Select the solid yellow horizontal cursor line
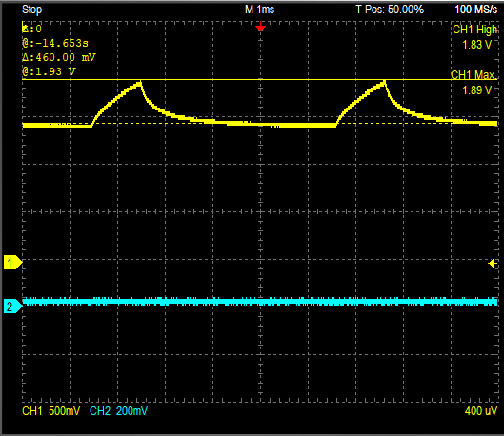This screenshot has height=436, width=504. (x=260, y=79)
